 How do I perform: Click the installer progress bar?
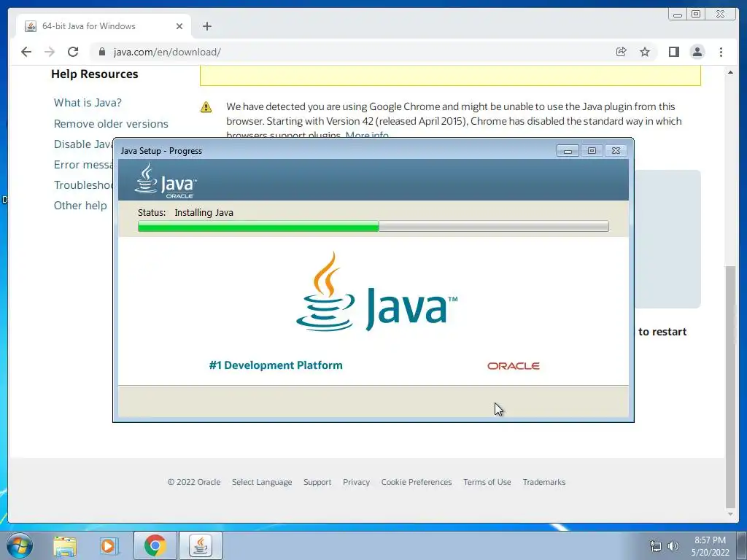tap(373, 226)
